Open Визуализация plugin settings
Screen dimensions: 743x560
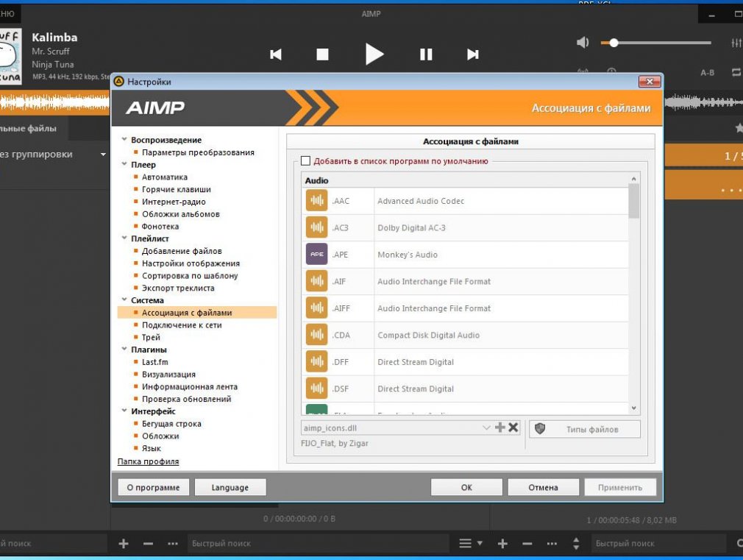168,374
